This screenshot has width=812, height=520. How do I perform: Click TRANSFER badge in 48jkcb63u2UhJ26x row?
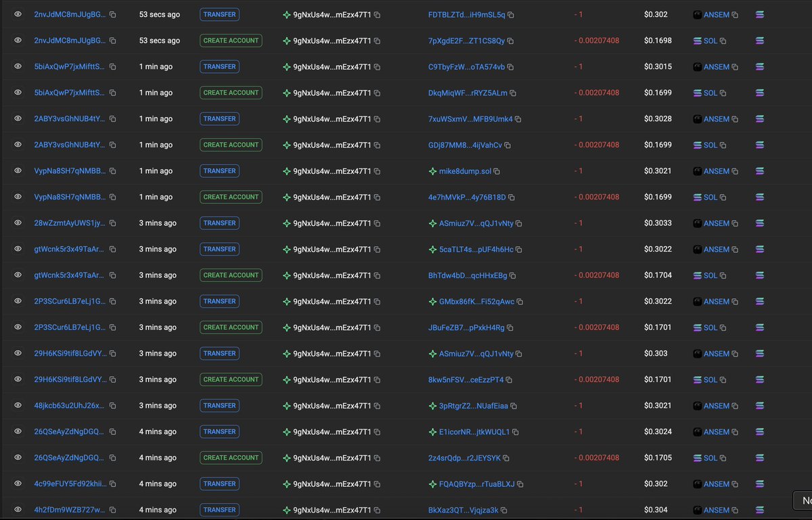tap(220, 406)
